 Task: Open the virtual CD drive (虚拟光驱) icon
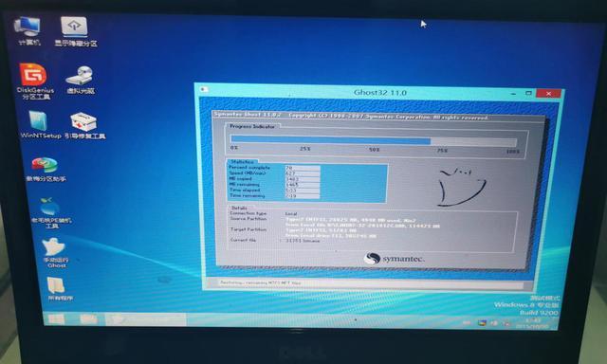point(81,80)
